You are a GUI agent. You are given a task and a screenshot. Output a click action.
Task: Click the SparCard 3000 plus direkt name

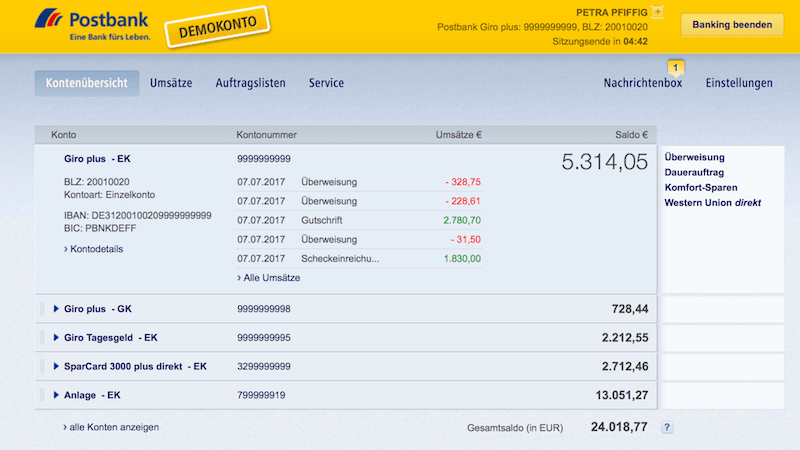coord(135,366)
